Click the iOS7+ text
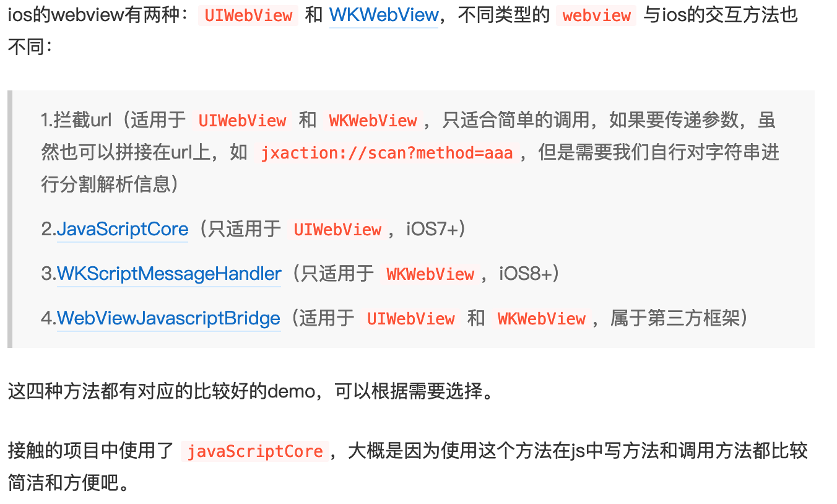Viewport: 837px width, 504px height. tap(432, 230)
